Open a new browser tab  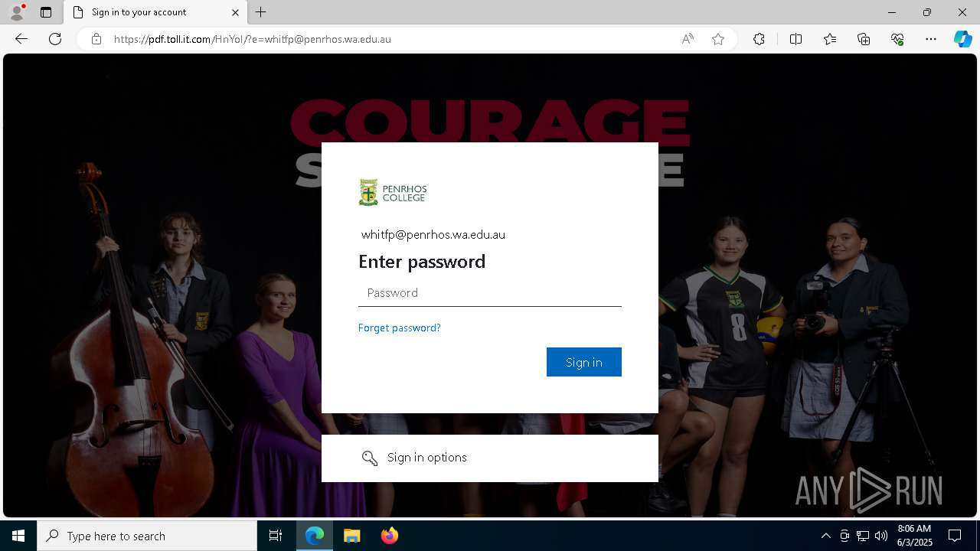261,12
